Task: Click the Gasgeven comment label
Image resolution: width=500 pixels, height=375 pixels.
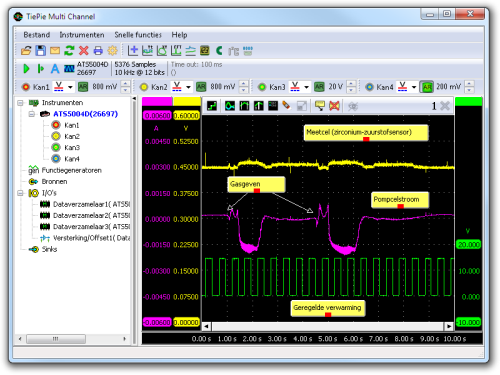Action: pyautogui.click(x=256, y=184)
